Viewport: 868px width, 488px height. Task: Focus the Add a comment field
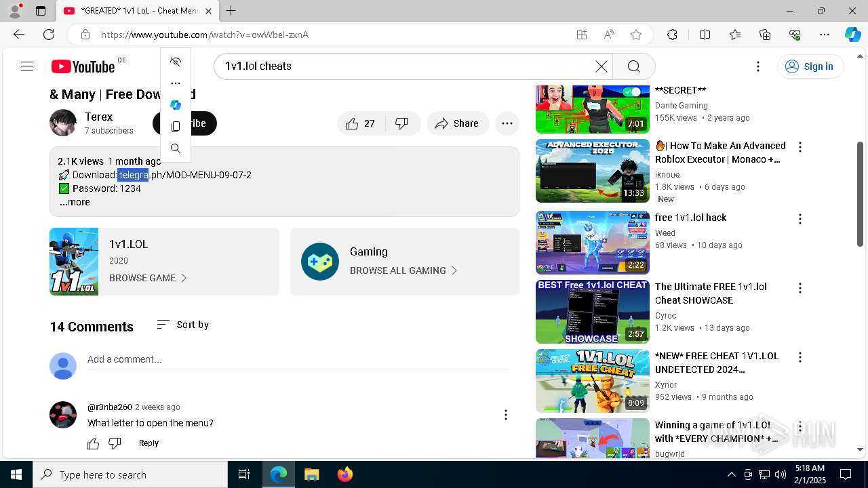[x=298, y=359]
